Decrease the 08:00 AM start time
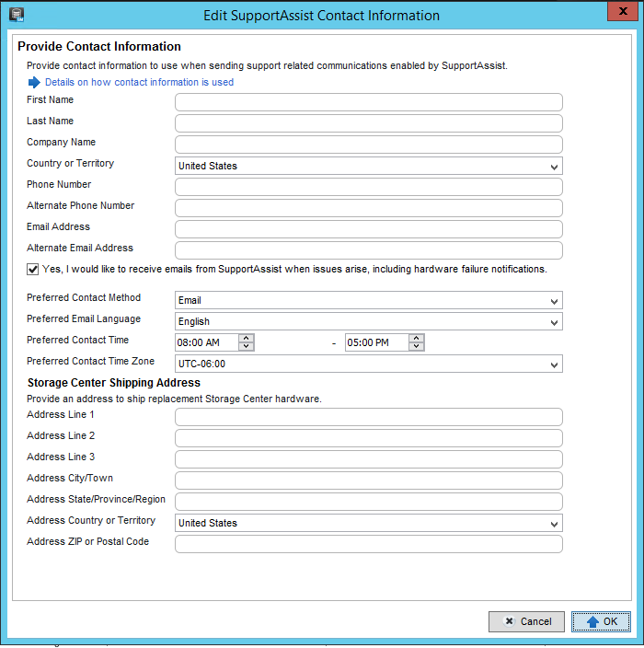The width and height of the screenshot is (644, 648). tap(247, 347)
